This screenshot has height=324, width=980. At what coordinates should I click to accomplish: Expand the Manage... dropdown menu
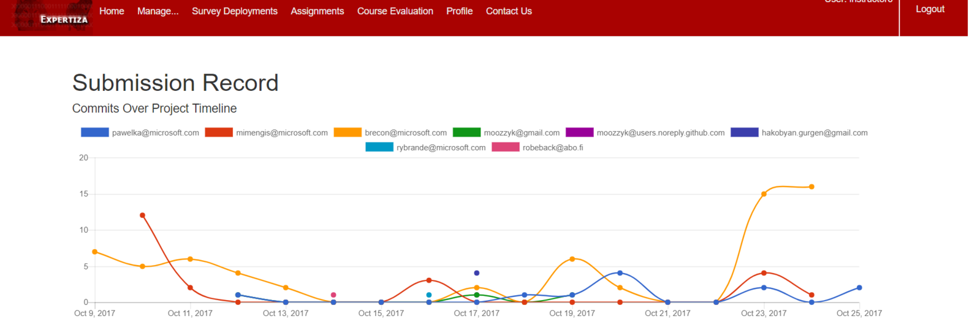click(158, 11)
